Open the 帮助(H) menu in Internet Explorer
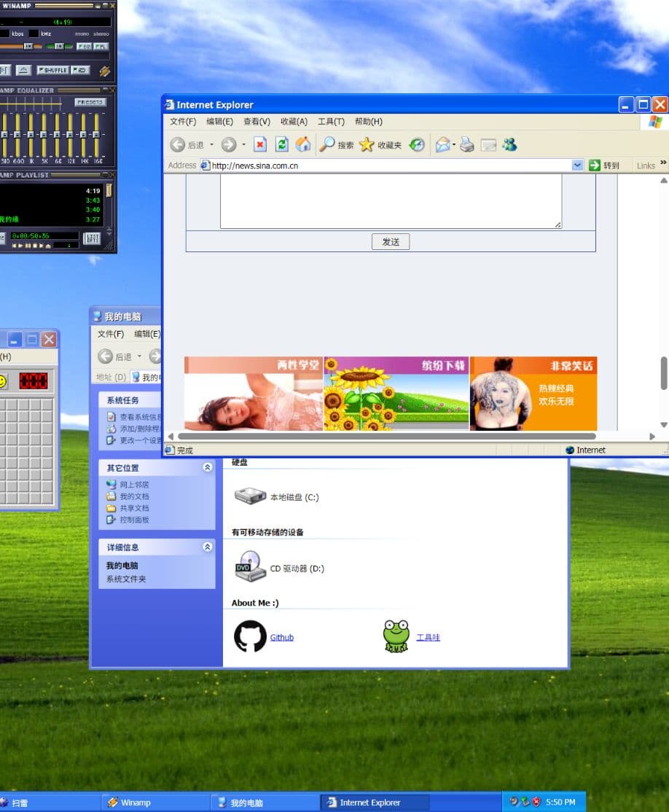The height and width of the screenshot is (812, 669). click(368, 121)
